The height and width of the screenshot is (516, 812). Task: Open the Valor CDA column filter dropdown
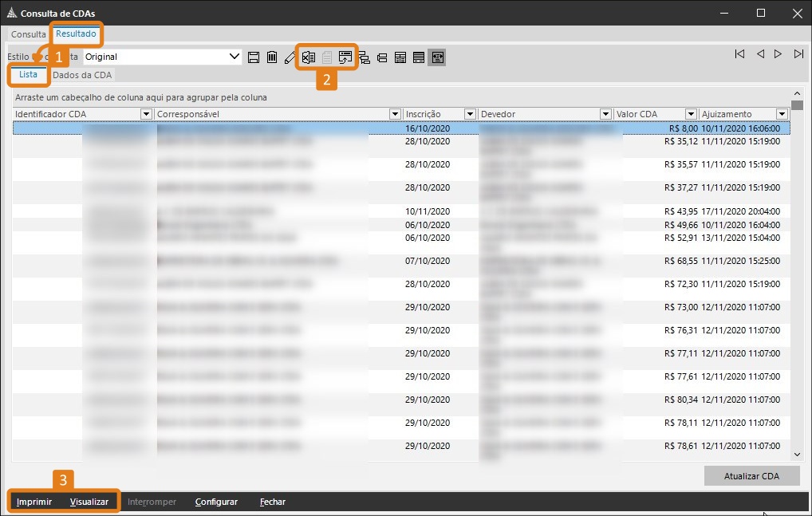(690, 114)
